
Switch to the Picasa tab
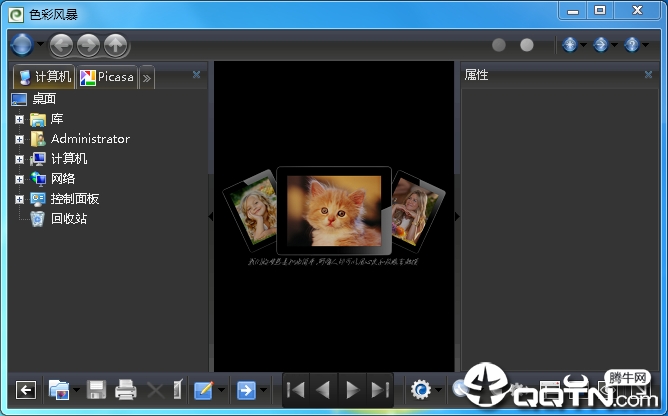[x=107, y=77]
